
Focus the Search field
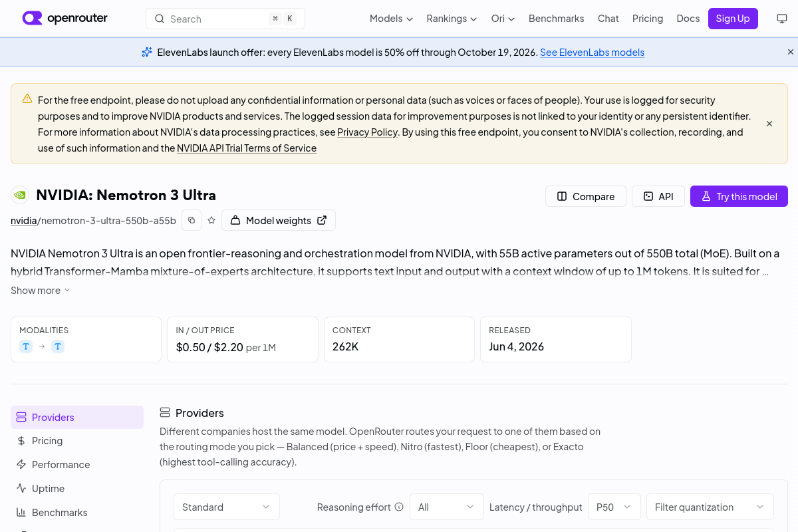[x=225, y=19]
